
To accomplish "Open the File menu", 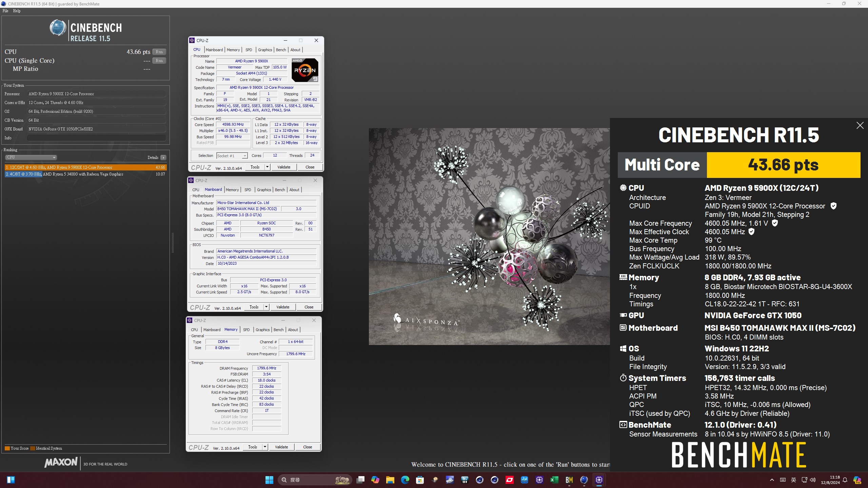I will (x=5, y=11).
